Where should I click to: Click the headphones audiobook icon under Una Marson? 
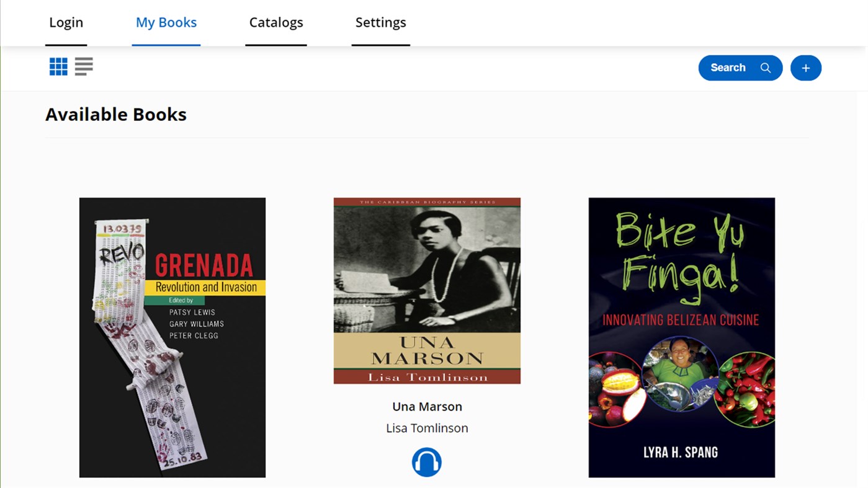[426, 461]
